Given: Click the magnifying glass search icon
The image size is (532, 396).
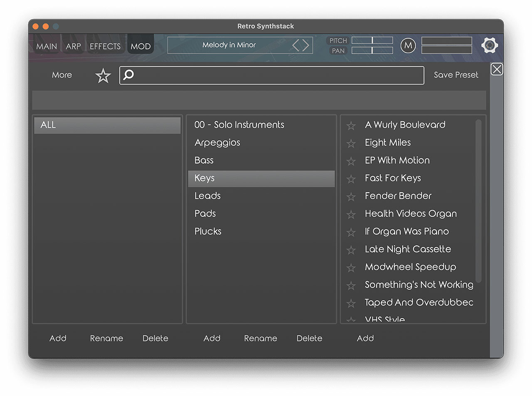Looking at the screenshot, I should point(129,75).
